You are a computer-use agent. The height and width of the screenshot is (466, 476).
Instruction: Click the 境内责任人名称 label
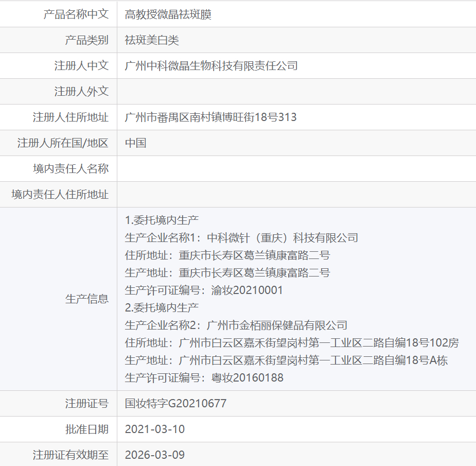[70, 169]
